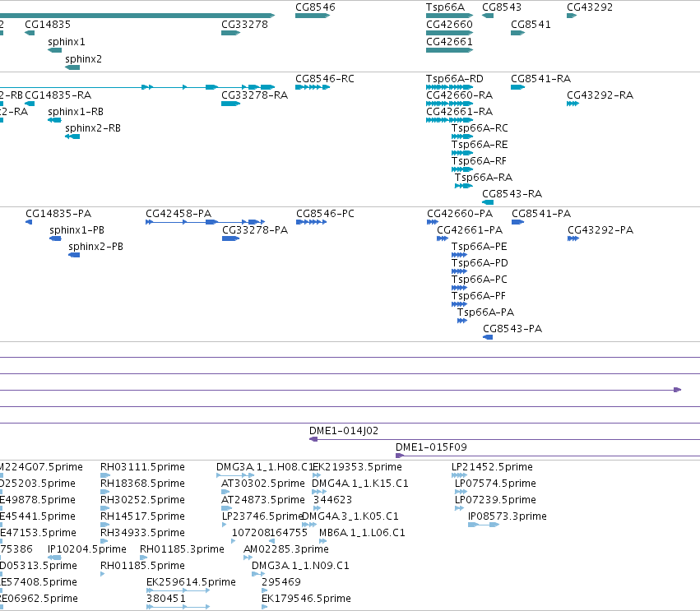Select the Tsp66A-RA transcript
700x611 pixels.
click(x=463, y=186)
